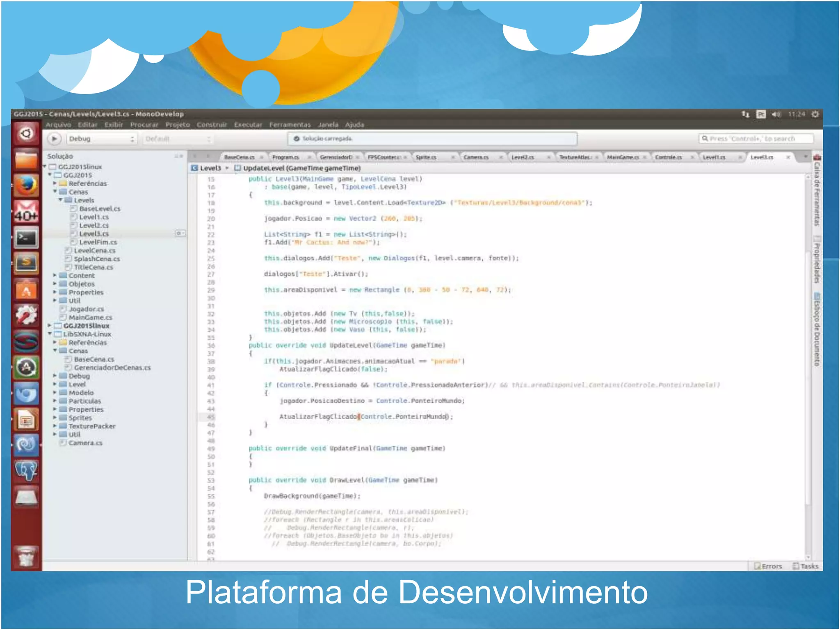Open the Files manager launcher icon
The height and width of the screenshot is (630, 840).
pos(26,160)
